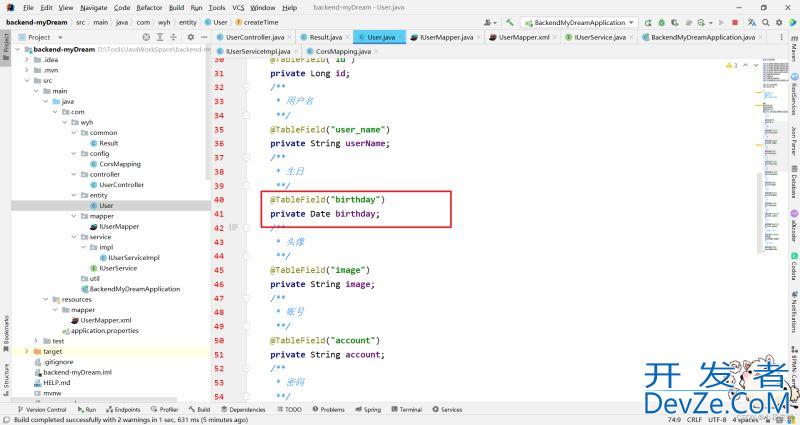This screenshot has width=800, height=425.
Task: Collapse the src folder
Action: pyautogui.click(x=27, y=81)
